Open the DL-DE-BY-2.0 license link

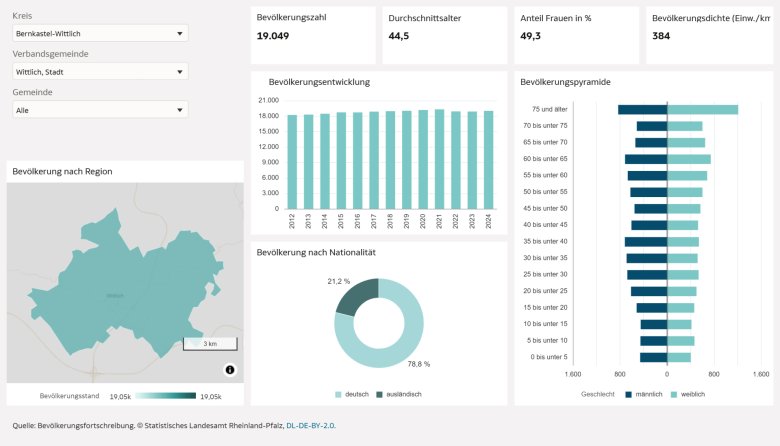[310, 425]
